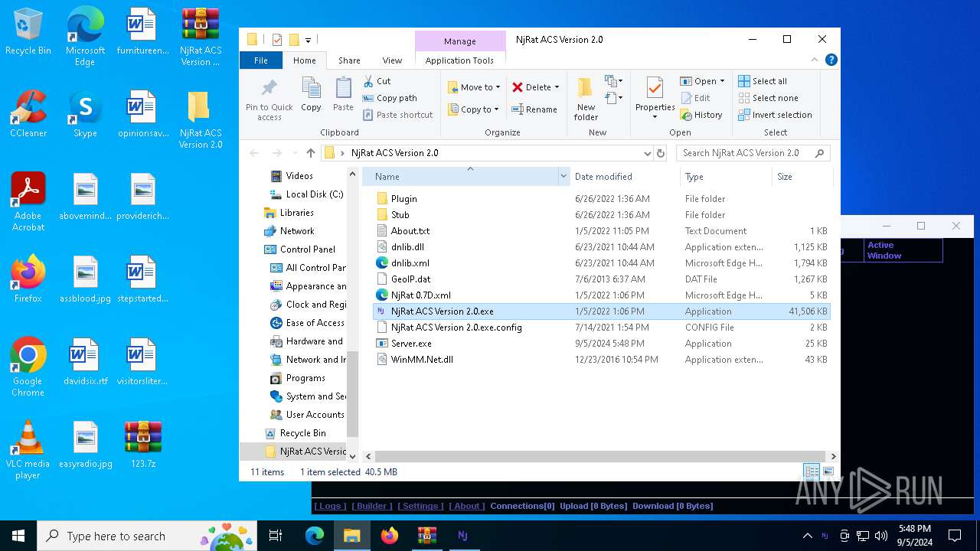
Task: Click the Rename button in the ribbon
Action: click(x=534, y=109)
